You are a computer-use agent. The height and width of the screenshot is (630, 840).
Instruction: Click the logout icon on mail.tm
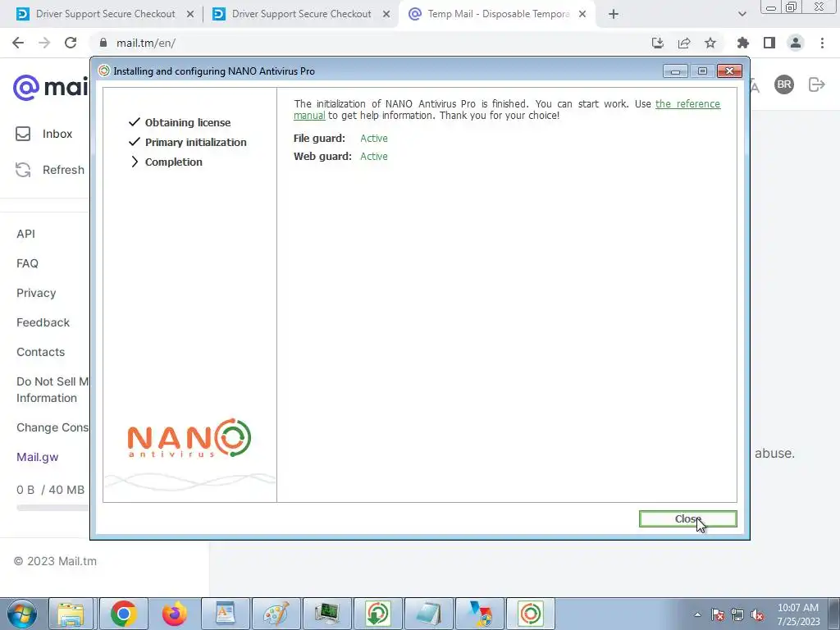pyautogui.click(x=816, y=84)
